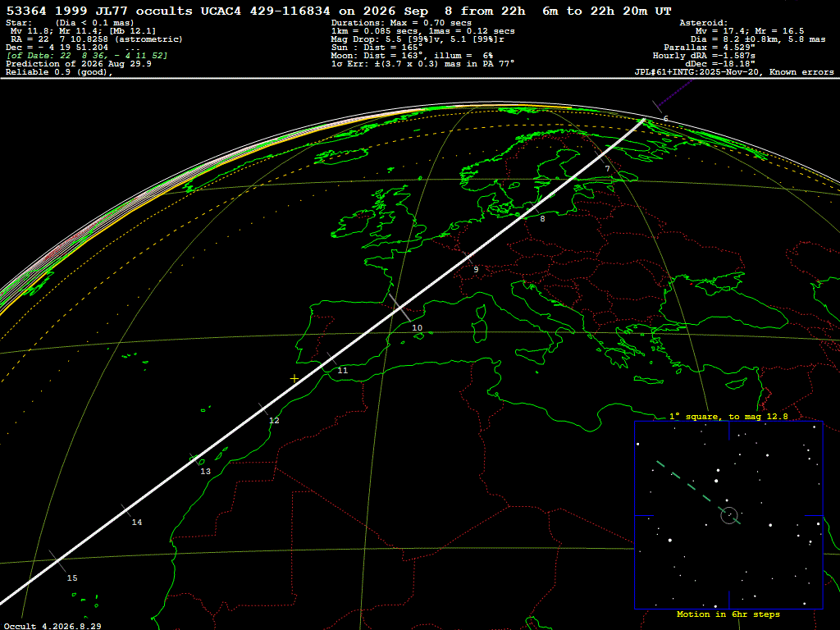The width and height of the screenshot is (840, 630).
Task: Click minute marker 11 on the path
Action: [343, 371]
